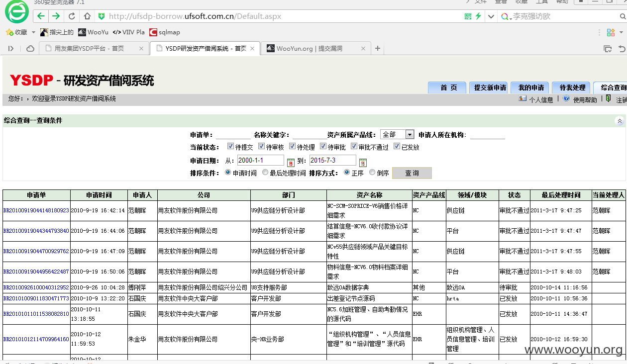Reload the page with refresh icon
The image size is (627, 364).
72,16
